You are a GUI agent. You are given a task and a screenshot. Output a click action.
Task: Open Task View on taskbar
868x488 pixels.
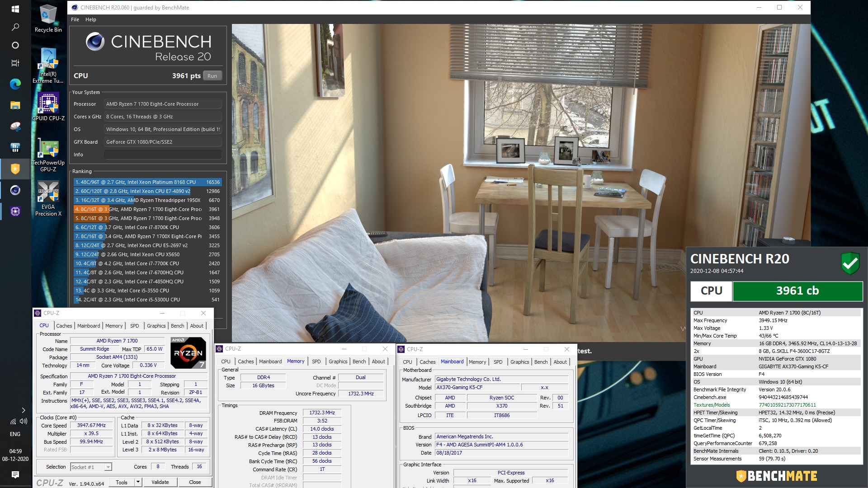coord(15,63)
